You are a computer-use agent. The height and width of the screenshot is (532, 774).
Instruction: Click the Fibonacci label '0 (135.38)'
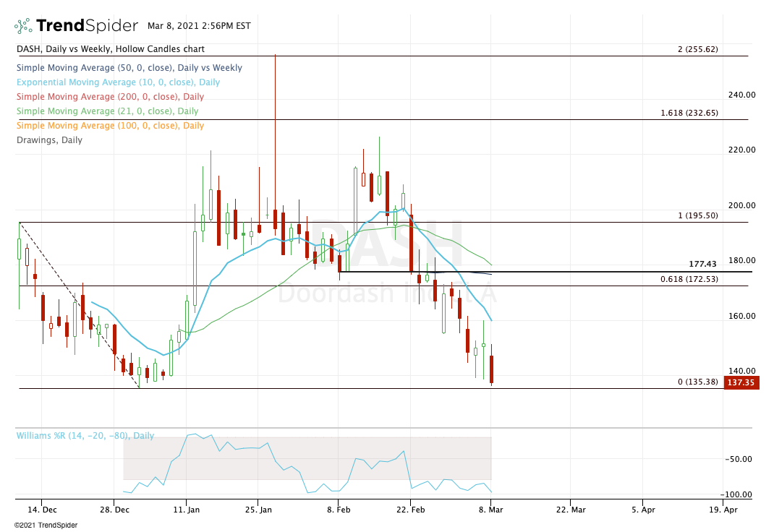coord(698,382)
